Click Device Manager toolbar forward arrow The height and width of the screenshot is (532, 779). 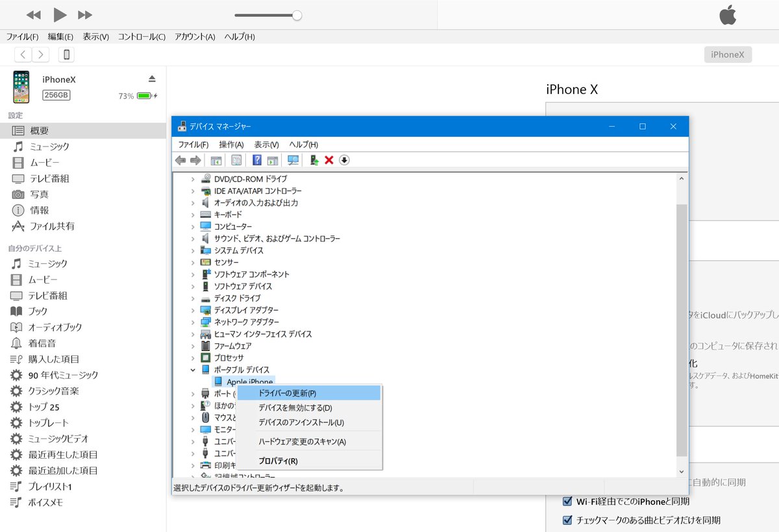195,160
